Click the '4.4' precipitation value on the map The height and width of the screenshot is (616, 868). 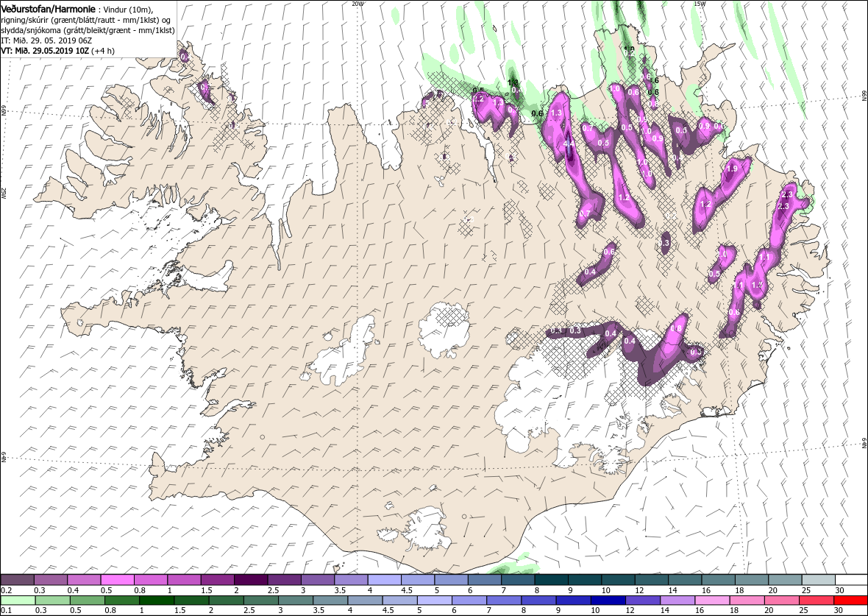tap(568, 144)
